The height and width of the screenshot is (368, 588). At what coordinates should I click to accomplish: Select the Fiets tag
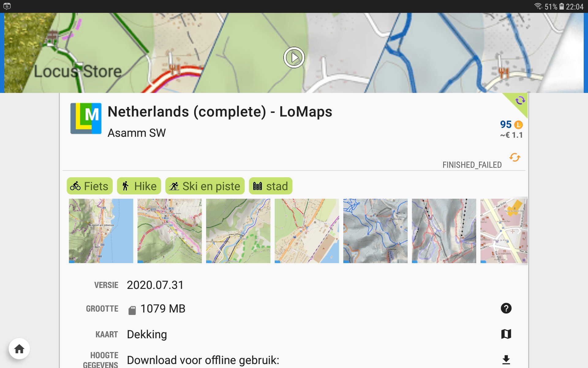[x=89, y=186]
